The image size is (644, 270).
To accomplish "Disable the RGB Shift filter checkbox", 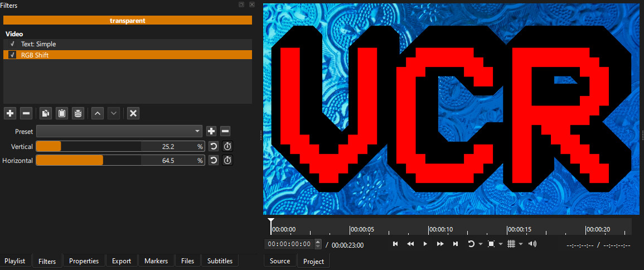I will click(x=12, y=55).
